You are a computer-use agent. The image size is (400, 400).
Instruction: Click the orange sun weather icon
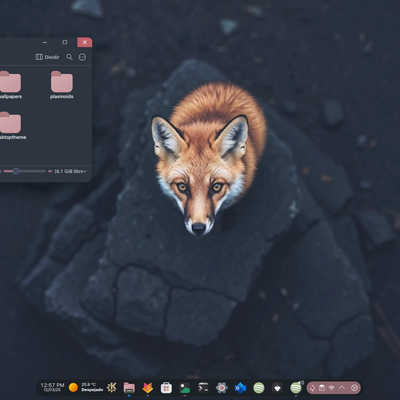coord(73,387)
